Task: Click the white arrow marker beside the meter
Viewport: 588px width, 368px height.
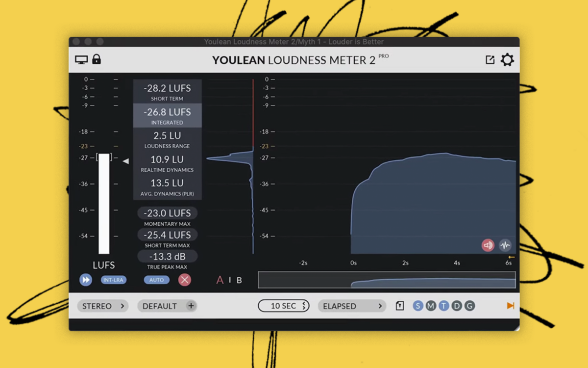Action: point(125,161)
